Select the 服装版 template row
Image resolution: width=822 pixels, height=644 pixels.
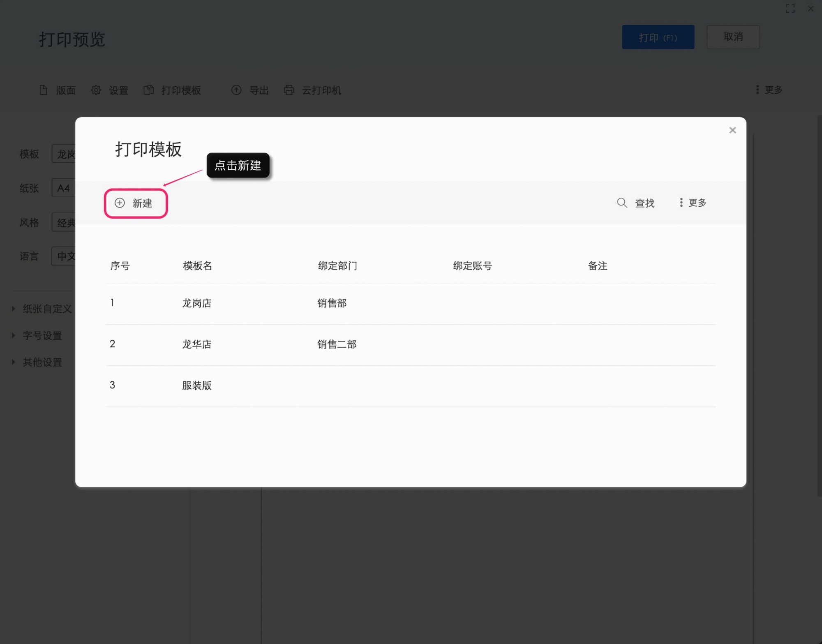coord(197,385)
